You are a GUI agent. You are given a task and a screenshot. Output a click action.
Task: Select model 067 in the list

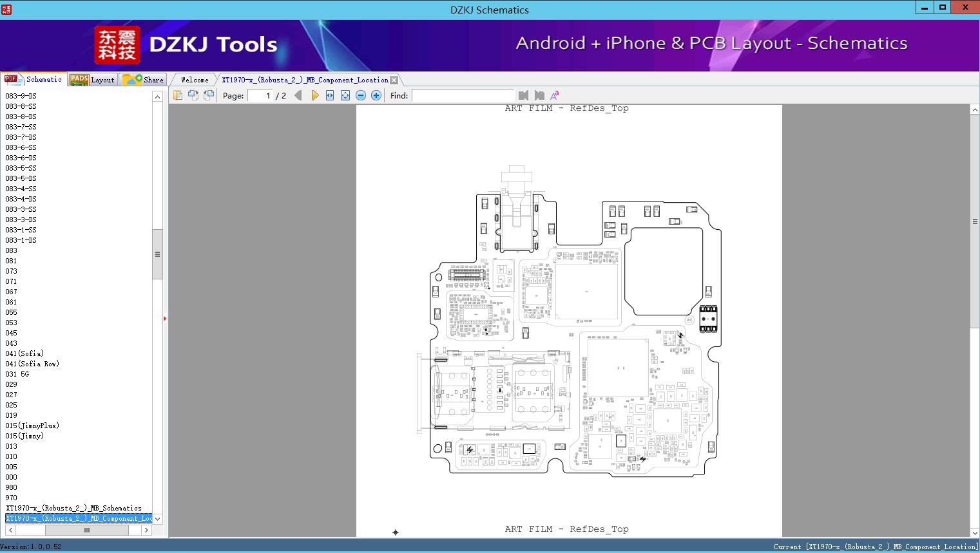pyautogui.click(x=11, y=292)
